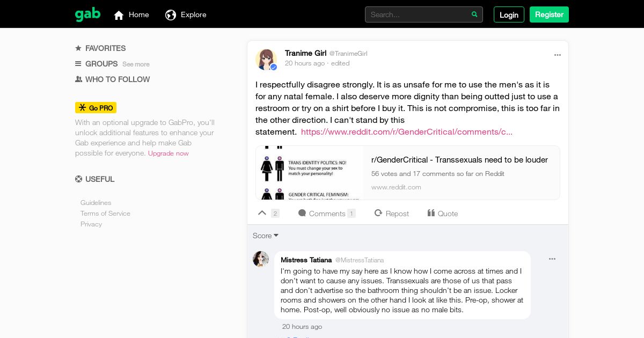Image resolution: width=644 pixels, height=338 pixels.
Task: Click the www.reddit.com text in preview card
Action: [396, 187]
